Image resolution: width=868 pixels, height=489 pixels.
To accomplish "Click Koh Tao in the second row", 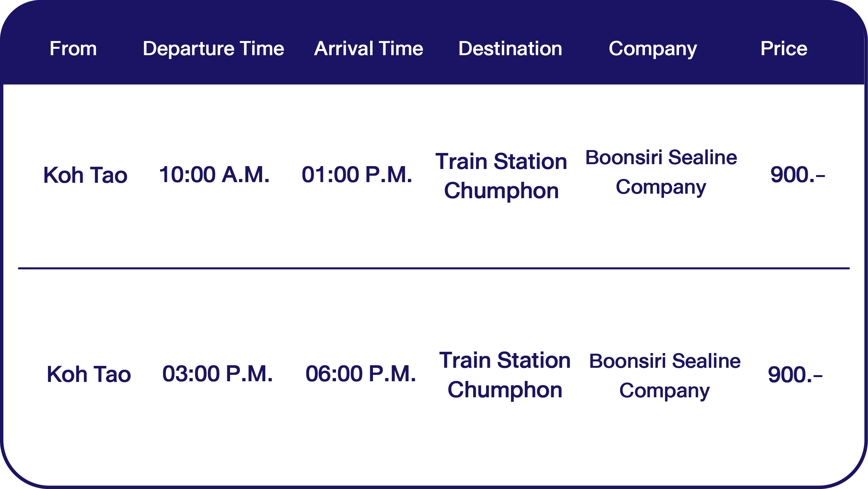I will click(89, 374).
